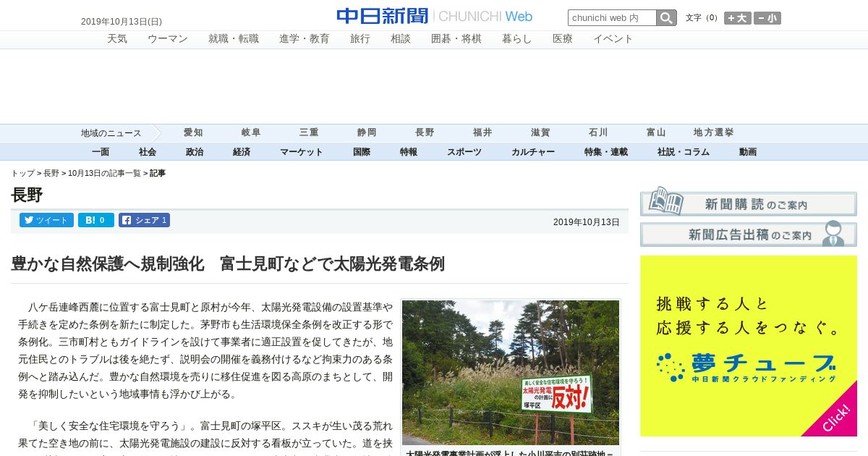Viewport: 868px width, 456px height.
Task: Select 福井 regional news
Action: pos(482,132)
